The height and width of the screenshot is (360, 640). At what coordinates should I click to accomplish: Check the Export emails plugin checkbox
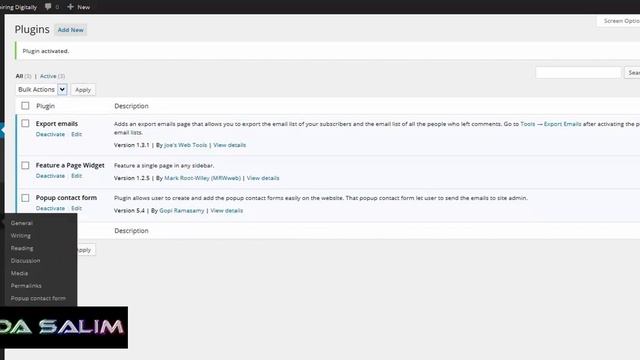[25, 123]
